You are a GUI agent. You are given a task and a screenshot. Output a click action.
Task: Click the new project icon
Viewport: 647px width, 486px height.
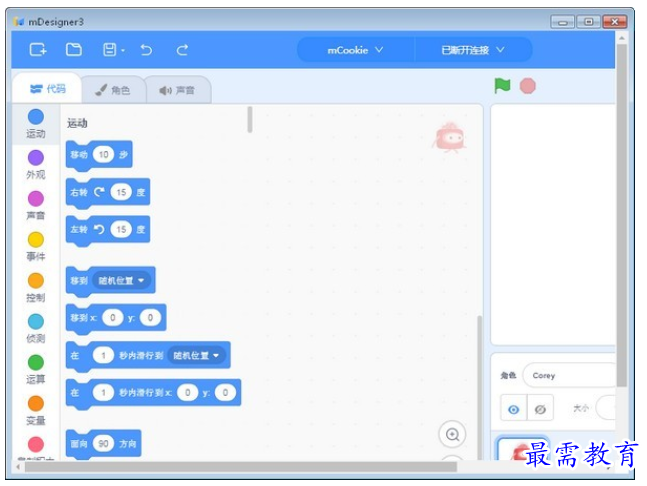click(x=38, y=50)
